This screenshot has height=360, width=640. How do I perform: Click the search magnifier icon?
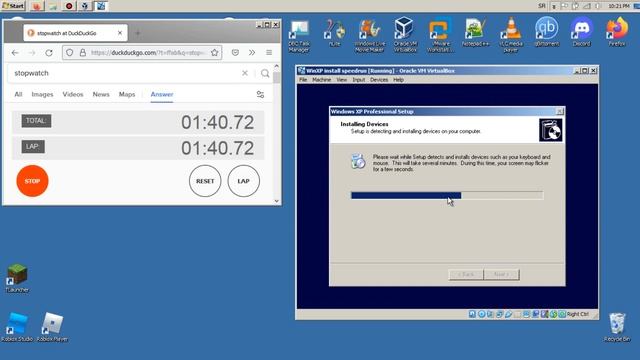point(265,73)
